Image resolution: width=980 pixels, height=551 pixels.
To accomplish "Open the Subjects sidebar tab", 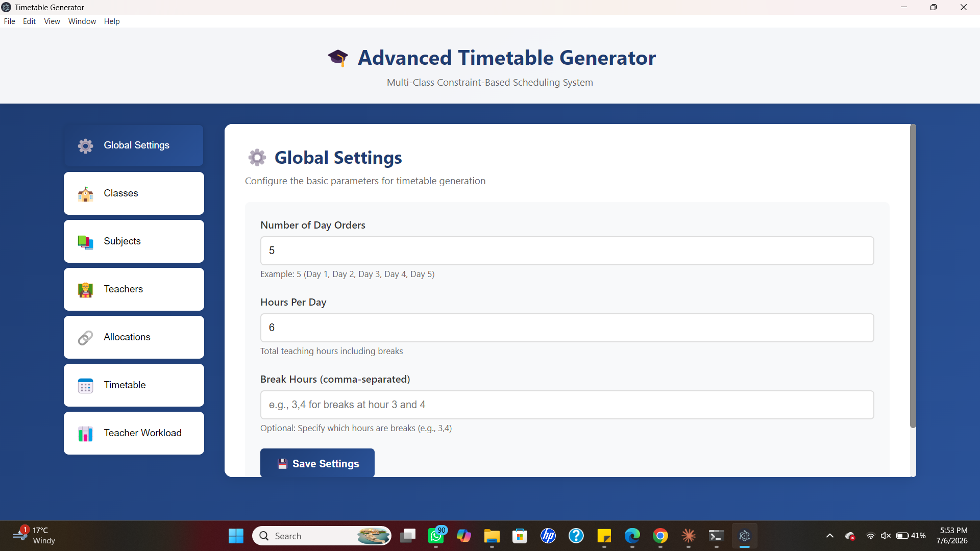I will [x=134, y=241].
